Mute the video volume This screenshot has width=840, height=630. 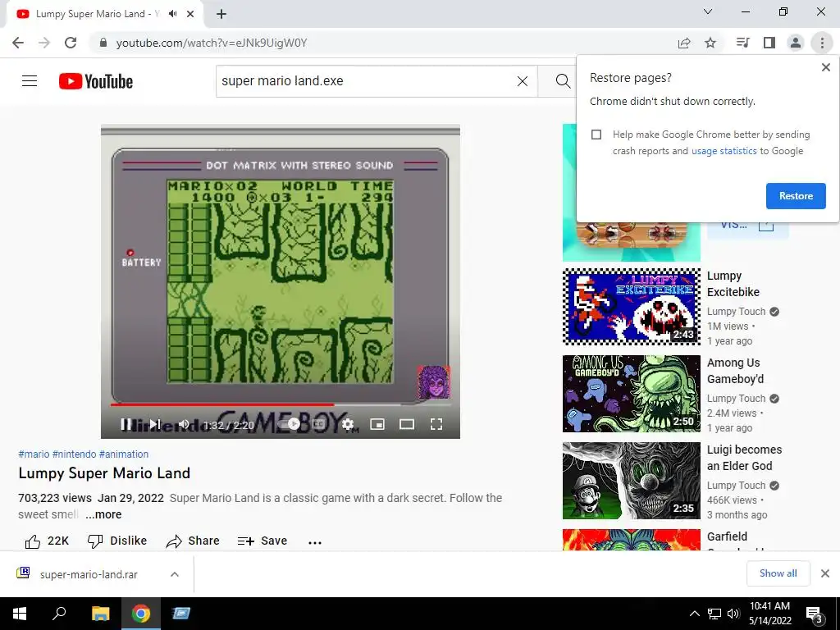point(184,424)
